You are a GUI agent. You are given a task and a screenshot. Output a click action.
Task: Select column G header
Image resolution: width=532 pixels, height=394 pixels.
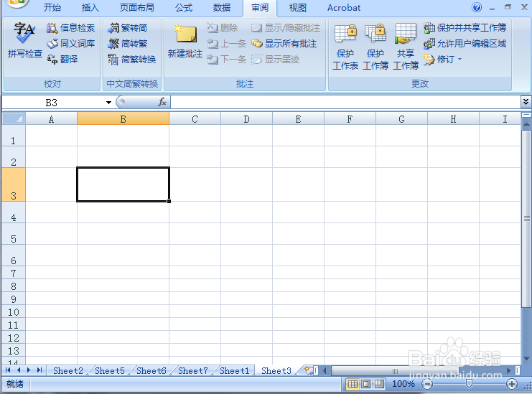401,119
